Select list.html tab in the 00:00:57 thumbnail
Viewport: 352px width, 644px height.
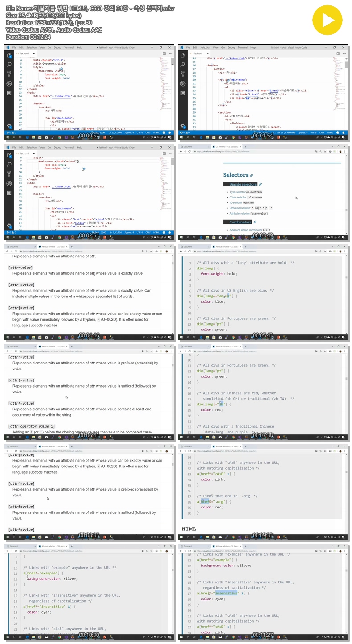(x=24, y=53)
